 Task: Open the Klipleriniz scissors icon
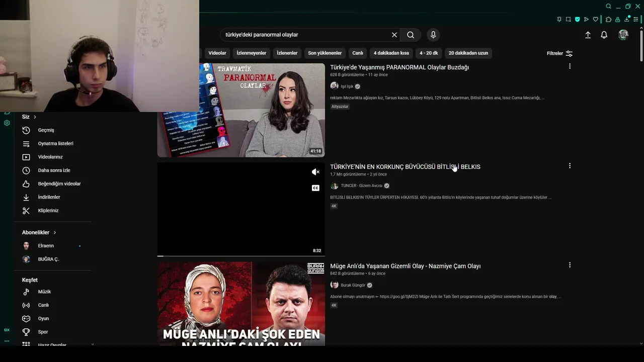(x=26, y=211)
